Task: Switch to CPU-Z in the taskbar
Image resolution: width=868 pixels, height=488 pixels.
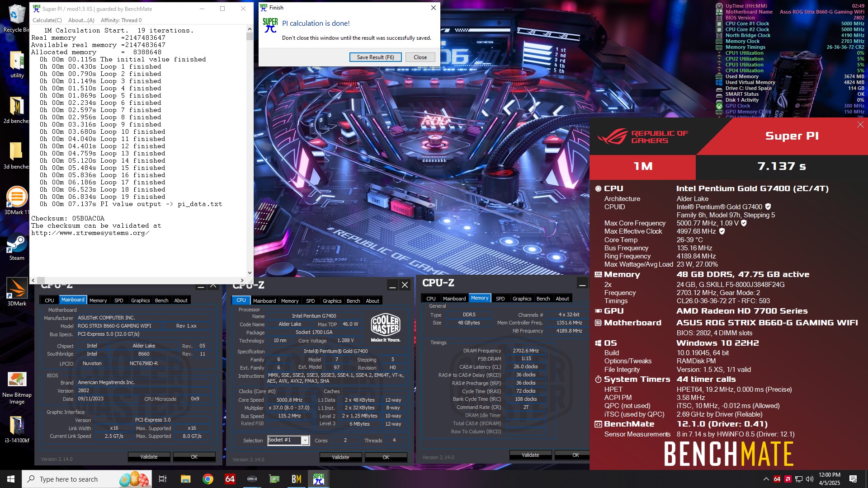Action: [252, 479]
